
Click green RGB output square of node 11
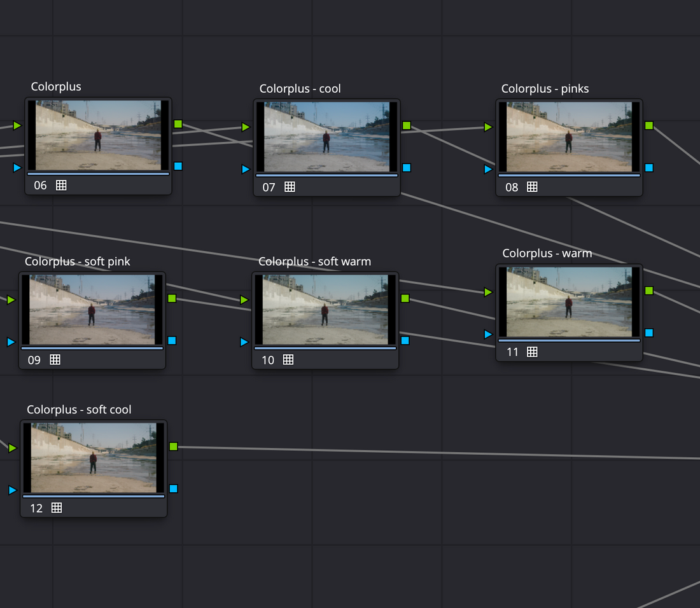pyautogui.click(x=649, y=291)
